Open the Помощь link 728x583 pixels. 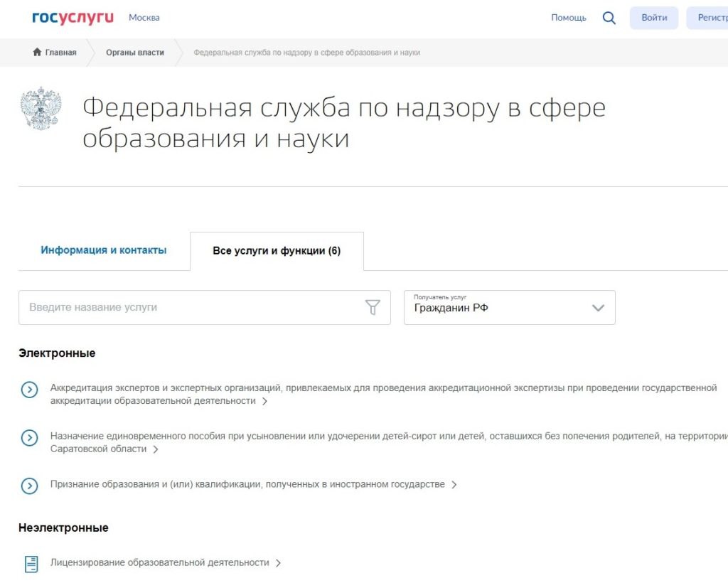pyautogui.click(x=568, y=18)
